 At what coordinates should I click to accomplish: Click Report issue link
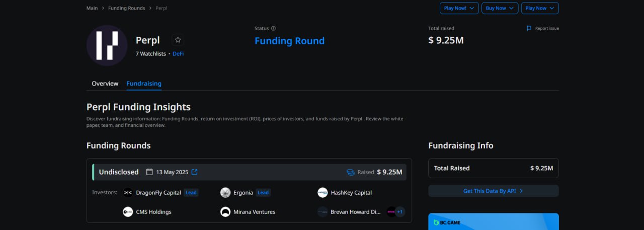point(547,28)
